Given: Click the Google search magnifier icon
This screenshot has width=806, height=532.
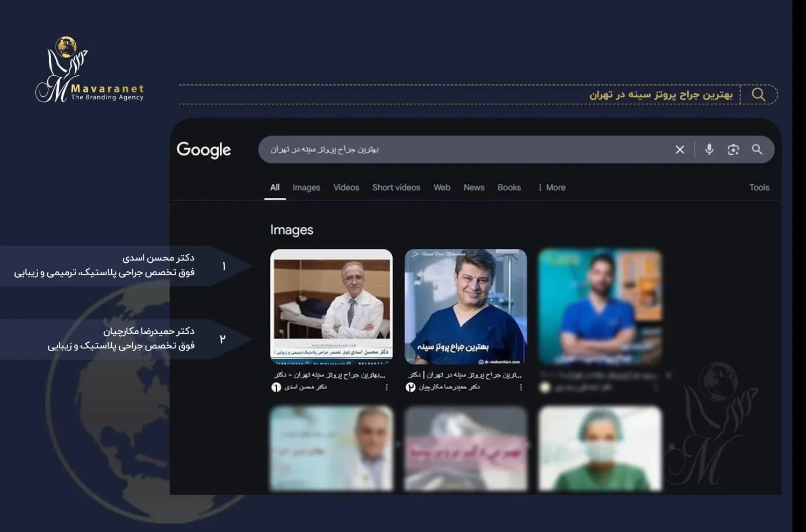Looking at the screenshot, I should tap(757, 149).
